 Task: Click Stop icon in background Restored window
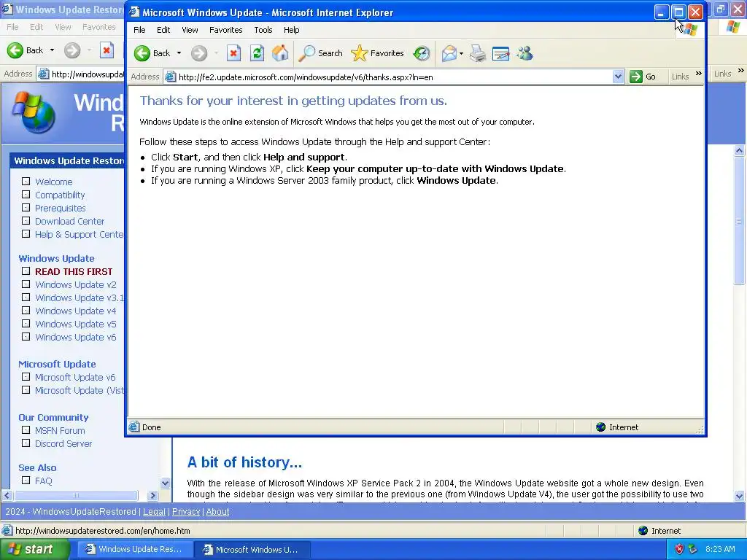tap(107, 50)
